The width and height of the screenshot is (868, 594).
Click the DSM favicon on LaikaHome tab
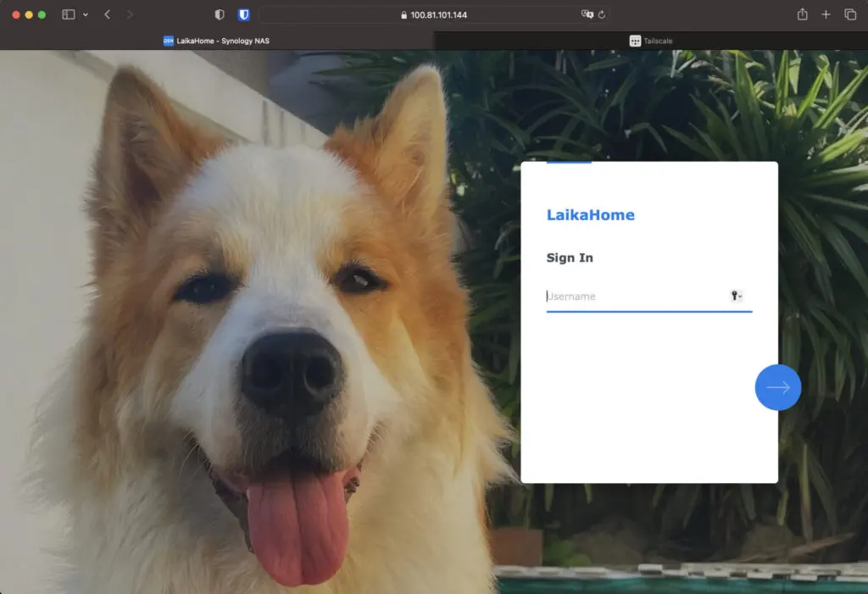[x=169, y=41]
